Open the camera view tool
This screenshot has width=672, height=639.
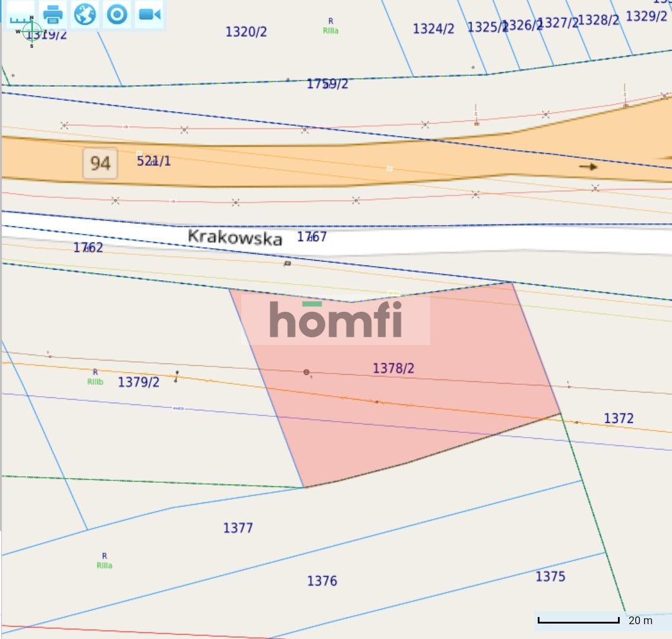click(x=149, y=15)
